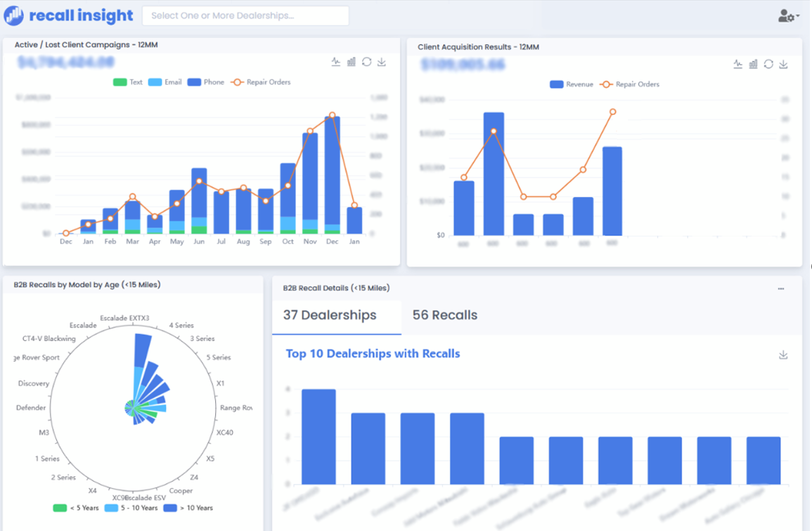Viewport: 812px width, 531px height.
Task: Download the Top 10 Dealerships with Recalls chart
Action: (x=783, y=354)
